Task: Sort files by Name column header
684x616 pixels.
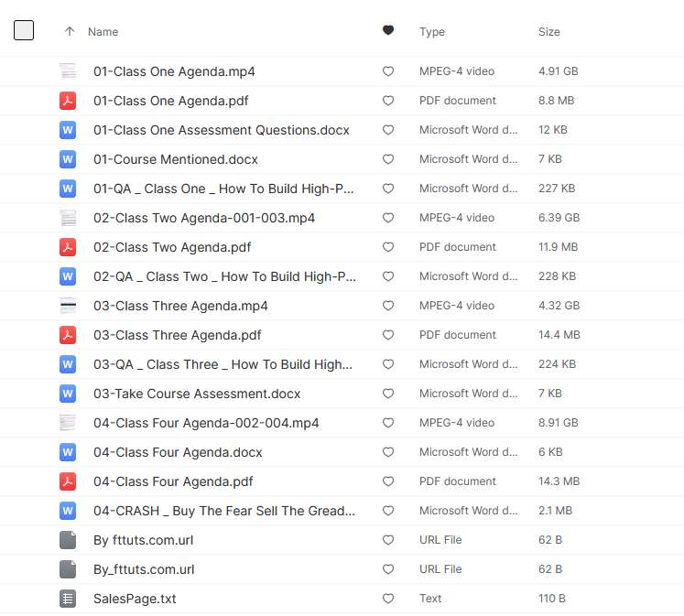Action: pos(103,32)
